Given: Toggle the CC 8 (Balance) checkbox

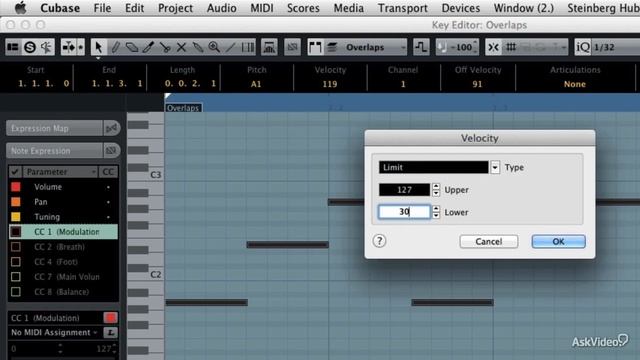Looking at the screenshot, I should tap(16, 292).
